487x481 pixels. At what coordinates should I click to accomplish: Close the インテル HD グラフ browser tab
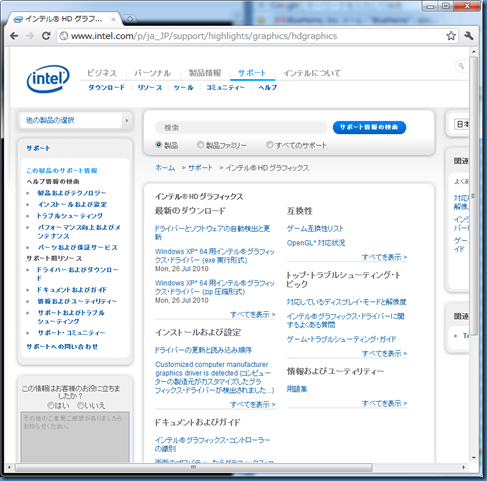(113, 20)
